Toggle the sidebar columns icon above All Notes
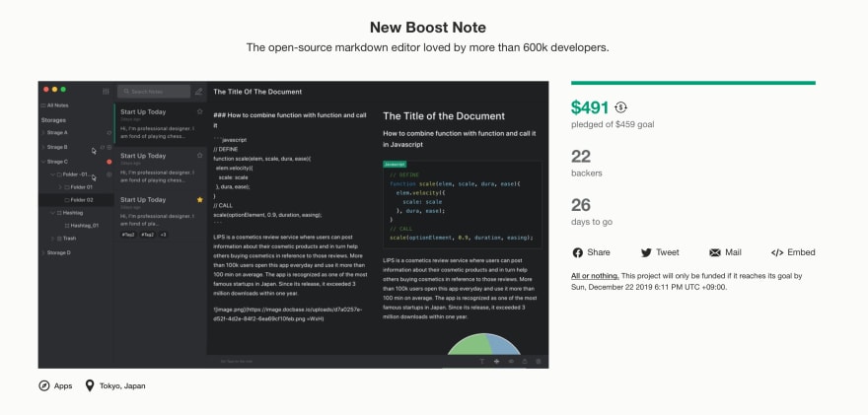Image resolution: width=868 pixels, height=415 pixels. coord(106,92)
